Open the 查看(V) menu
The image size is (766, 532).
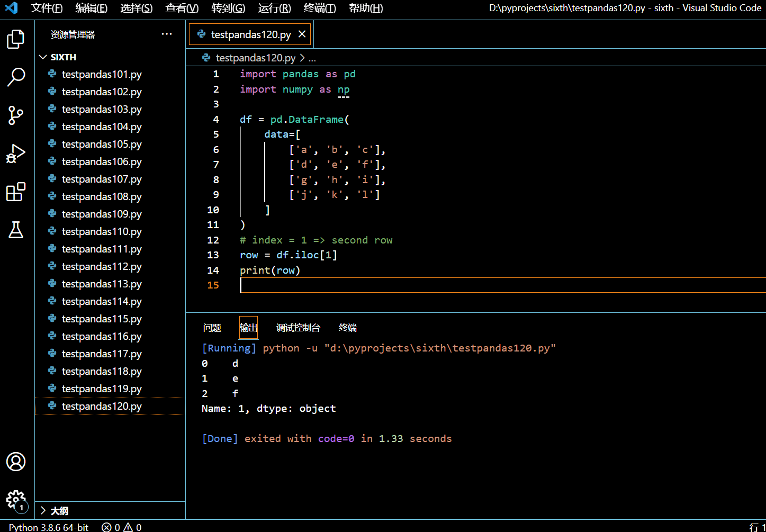182,8
